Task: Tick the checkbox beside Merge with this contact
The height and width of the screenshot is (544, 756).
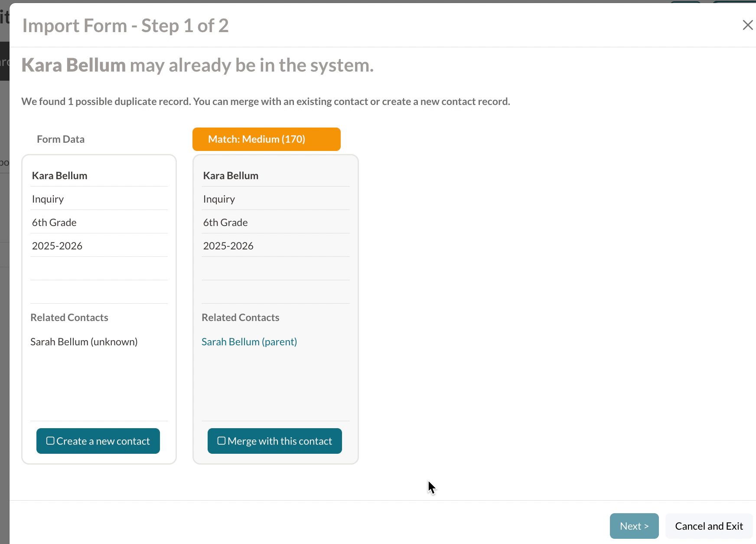Action: (x=221, y=441)
